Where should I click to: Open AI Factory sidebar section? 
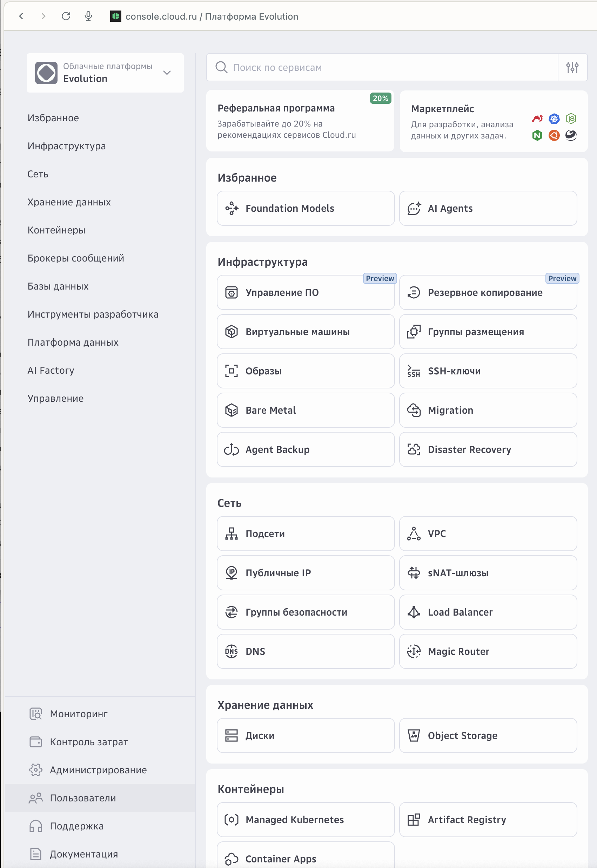click(x=51, y=371)
